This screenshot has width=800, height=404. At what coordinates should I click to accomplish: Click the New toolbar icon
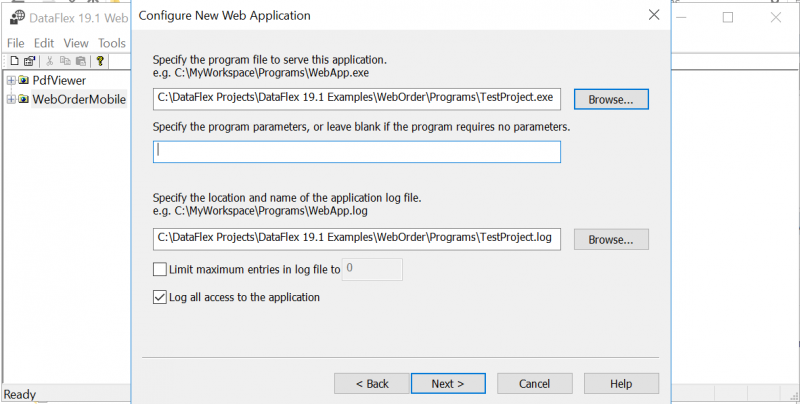14,61
